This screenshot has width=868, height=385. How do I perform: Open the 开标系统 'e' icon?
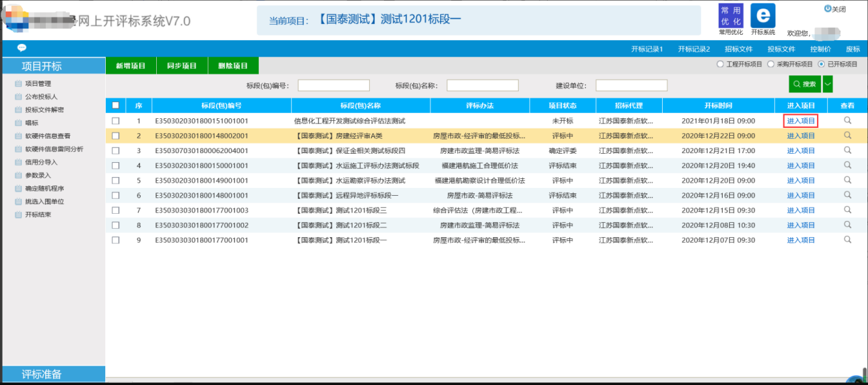coord(763,16)
